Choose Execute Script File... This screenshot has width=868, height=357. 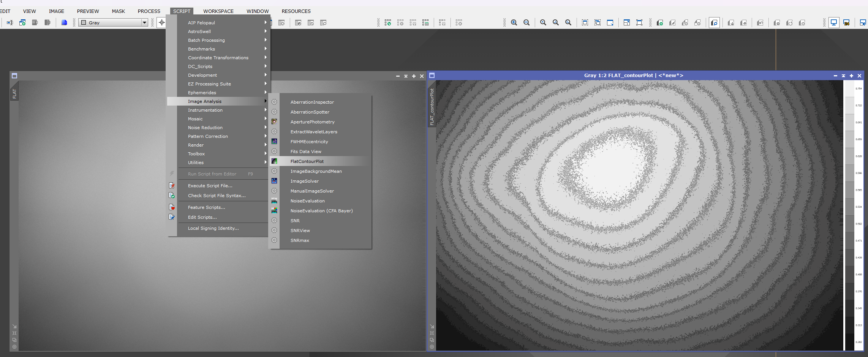click(x=210, y=186)
